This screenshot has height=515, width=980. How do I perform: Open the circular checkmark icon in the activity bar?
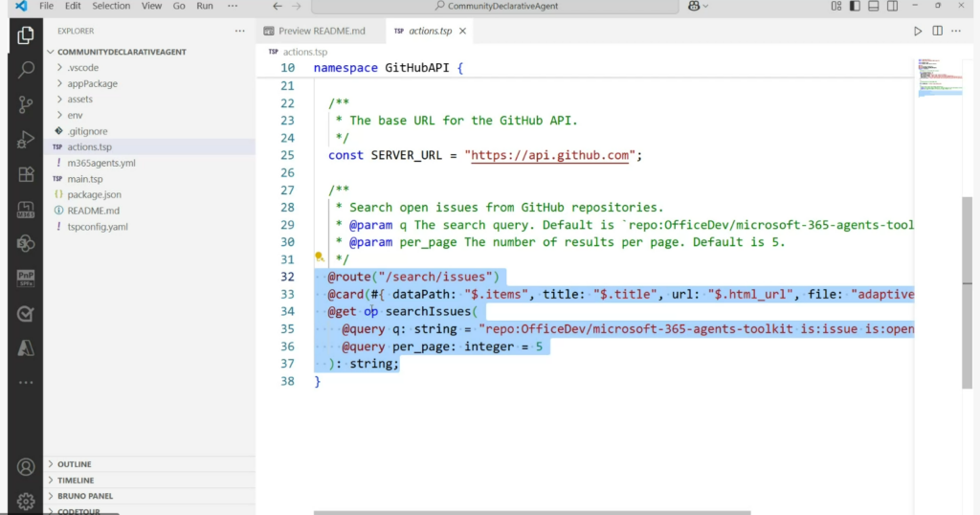tap(26, 314)
